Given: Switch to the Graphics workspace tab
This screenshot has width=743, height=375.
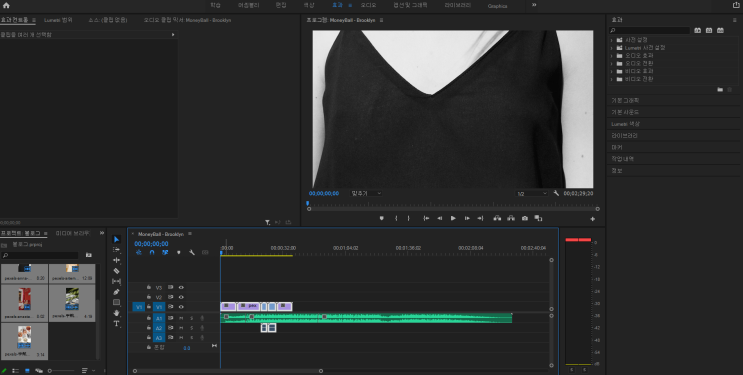Looking at the screenshot, I should 498,6.
